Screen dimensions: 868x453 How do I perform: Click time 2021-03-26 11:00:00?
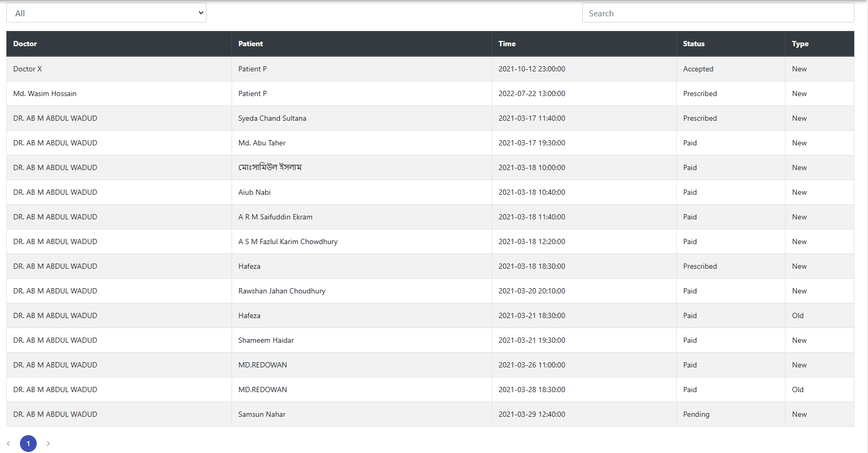pos(531,365)
